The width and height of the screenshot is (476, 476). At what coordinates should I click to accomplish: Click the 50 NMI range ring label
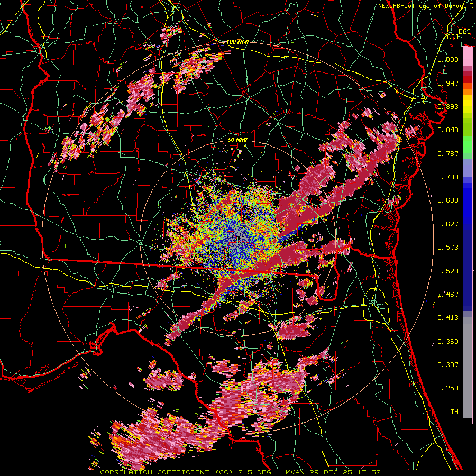(237, 140)
